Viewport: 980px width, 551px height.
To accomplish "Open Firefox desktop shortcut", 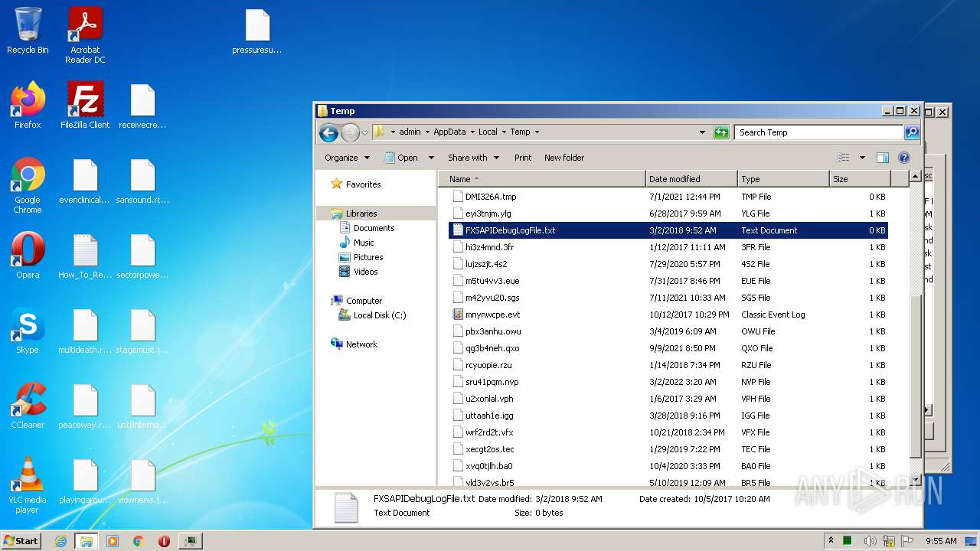I will click(x=28, y=105).
